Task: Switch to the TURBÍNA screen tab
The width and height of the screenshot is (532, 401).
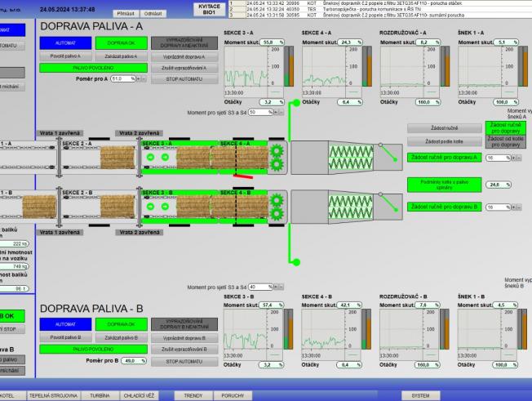Action: tap(100, 394)
